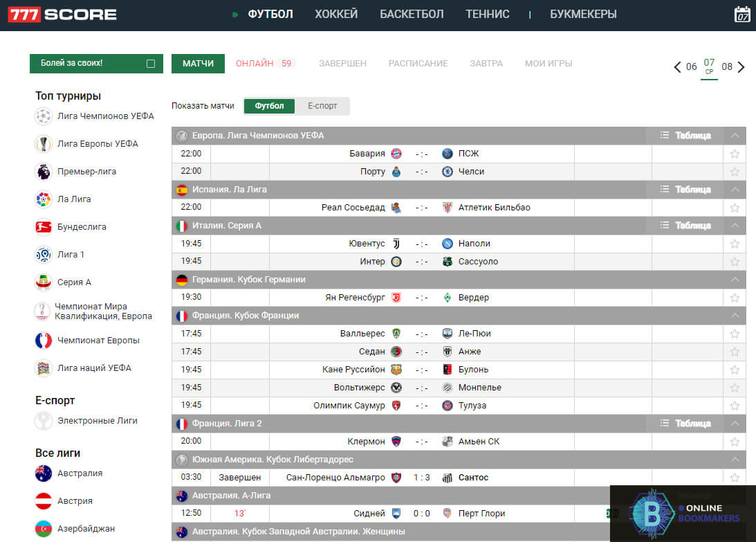Open the Лига Европы УЕФА link
This screenshot has width=756, height=542.
point(98,144)
